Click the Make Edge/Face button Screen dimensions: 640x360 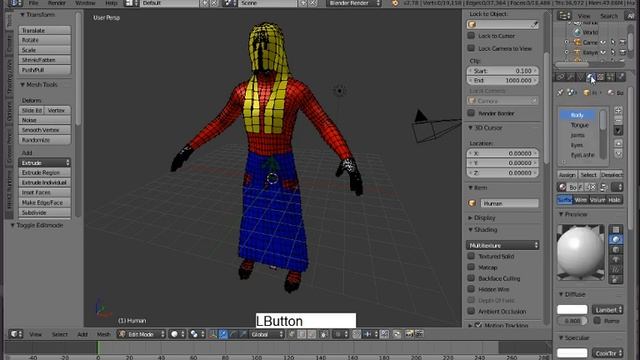[44, 202]
